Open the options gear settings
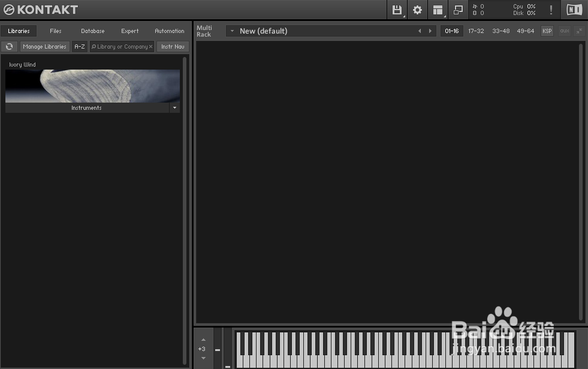Screen dimensions: 588x369 (x=417, y=10)
